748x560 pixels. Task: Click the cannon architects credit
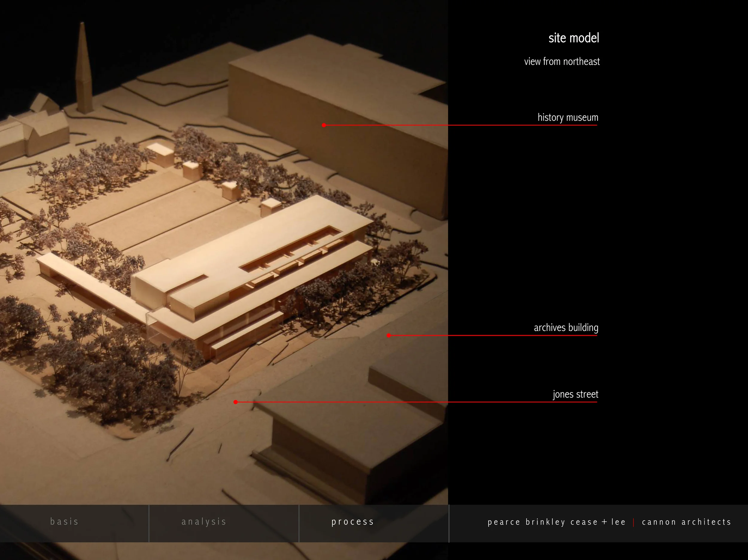pyautogui.click(x=686, y=522)
